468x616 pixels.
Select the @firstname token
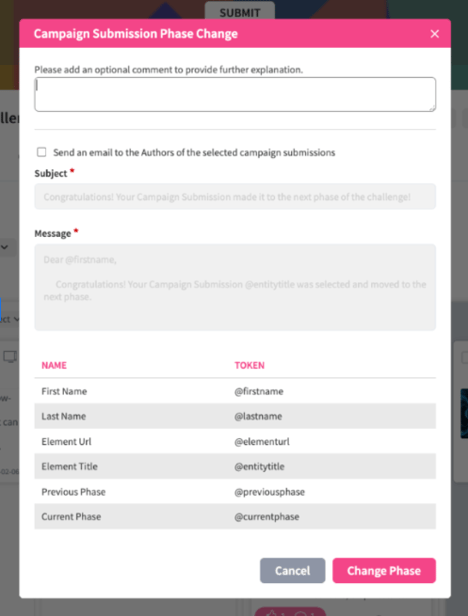[259, 391]
